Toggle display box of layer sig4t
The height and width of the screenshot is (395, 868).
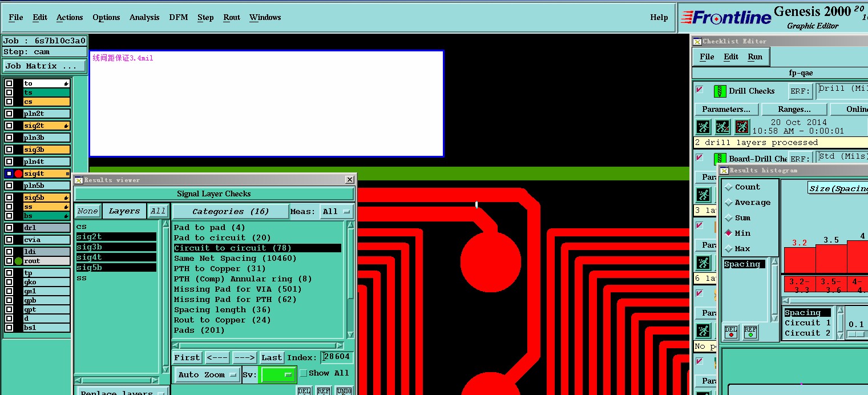click(x=9, y=174)
